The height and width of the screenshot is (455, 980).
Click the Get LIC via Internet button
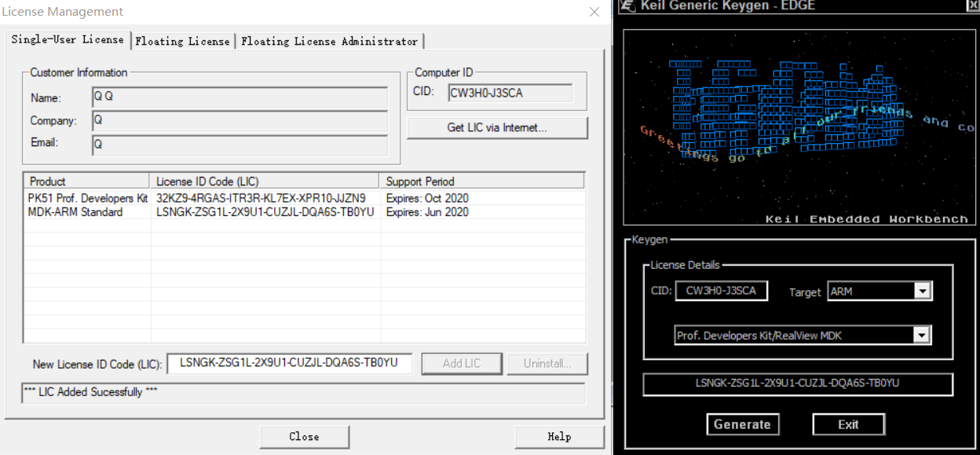[497, 127]
